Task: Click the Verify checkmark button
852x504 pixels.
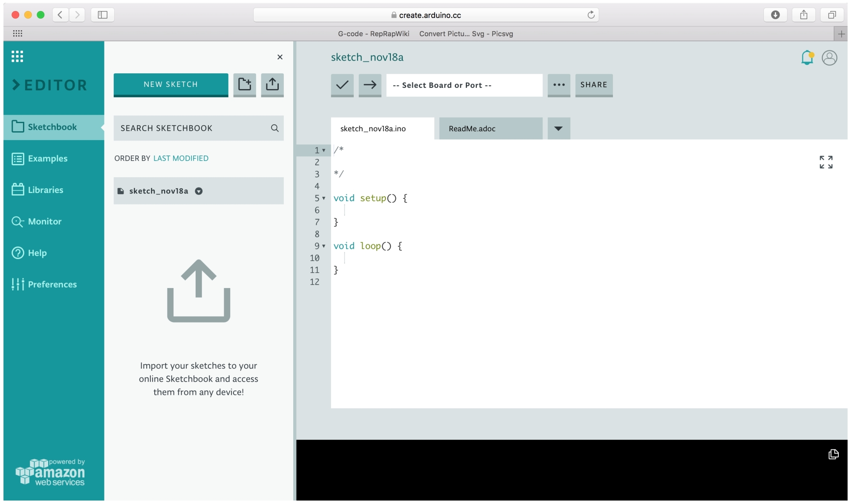Action: pyautogui.click(x=342, y=85)
